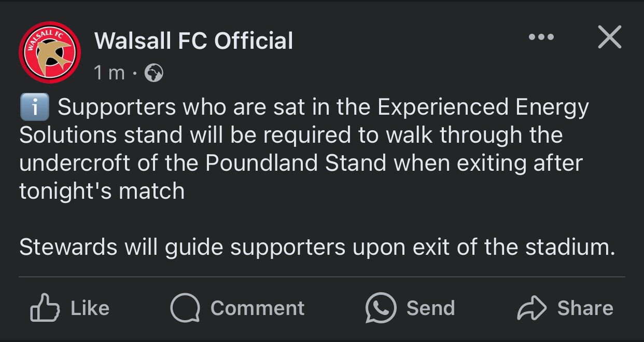Click the Share label
Image resolution: width=644 pixels, height=342 pixels.
(x=585, y=308)
